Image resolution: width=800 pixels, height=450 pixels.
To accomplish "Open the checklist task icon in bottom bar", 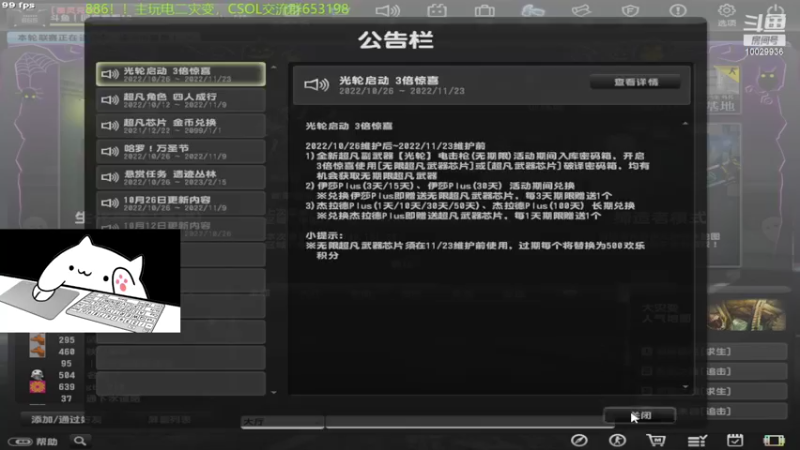I will point(696,440).
